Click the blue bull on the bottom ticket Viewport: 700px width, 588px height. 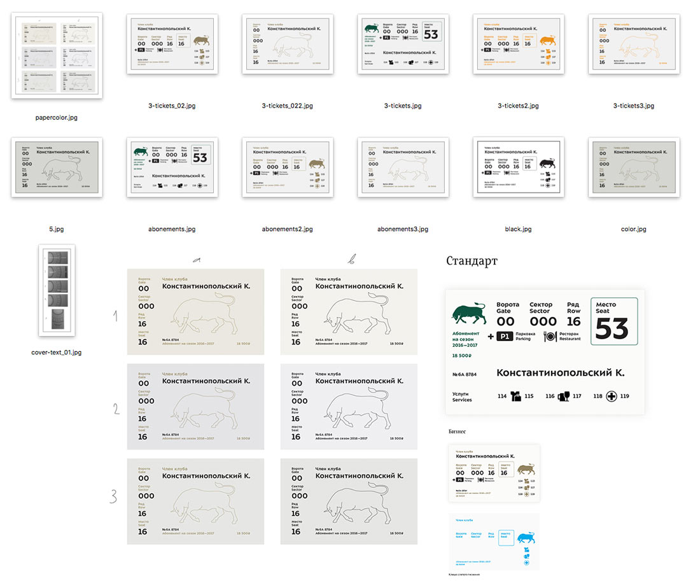point(525,540)
